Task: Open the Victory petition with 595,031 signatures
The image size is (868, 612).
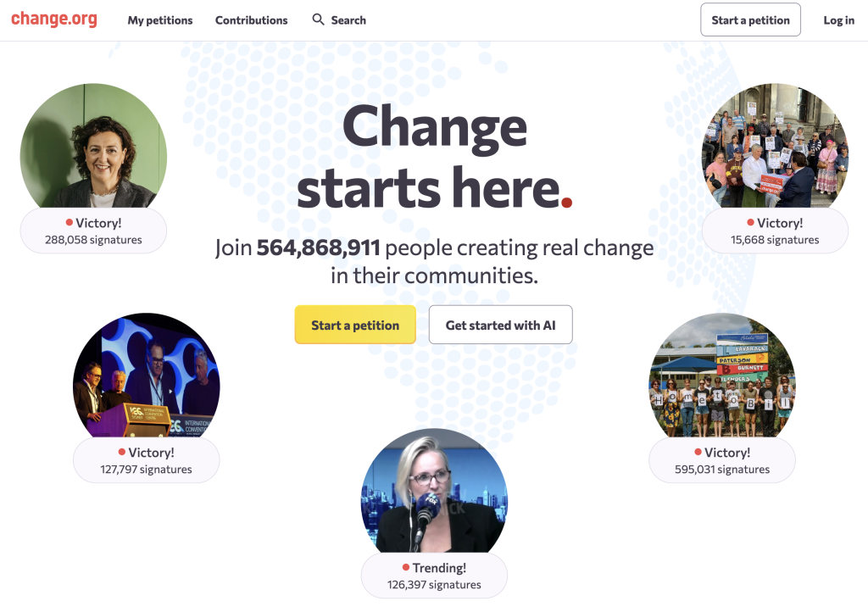Action: 722,460
